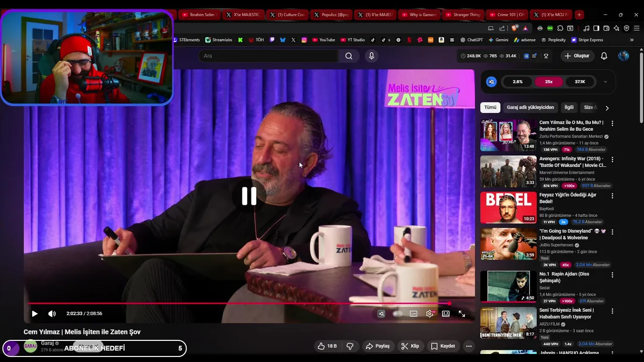Open the vidIQ trophy icon in header
This screenshot has height=362, width=644.
[x=546, y=56]
